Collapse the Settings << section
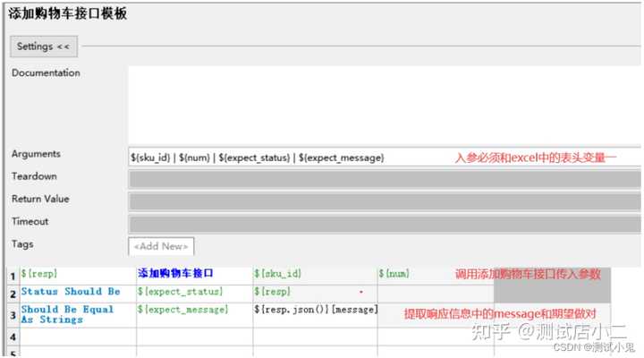This screenshot has width=644, height=358. tap(44, 47)
